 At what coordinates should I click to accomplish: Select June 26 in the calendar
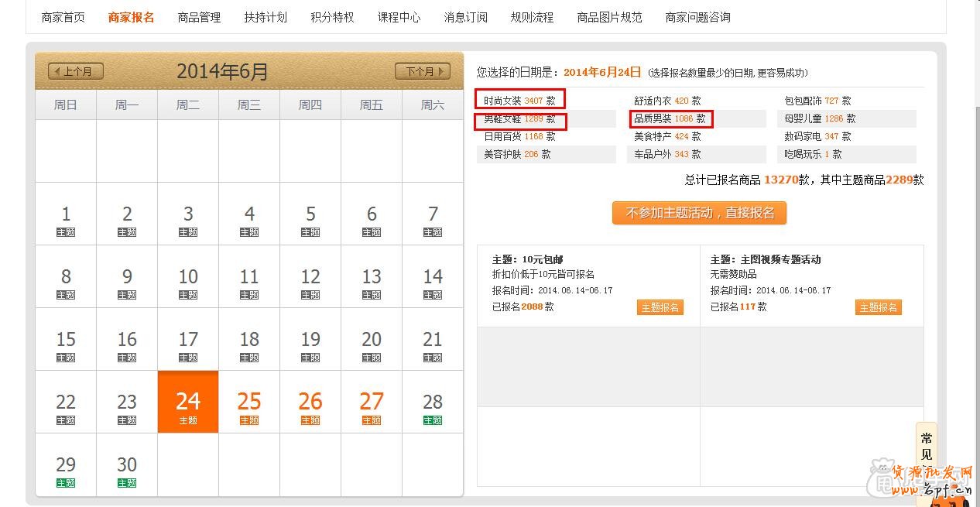[310, 402]
